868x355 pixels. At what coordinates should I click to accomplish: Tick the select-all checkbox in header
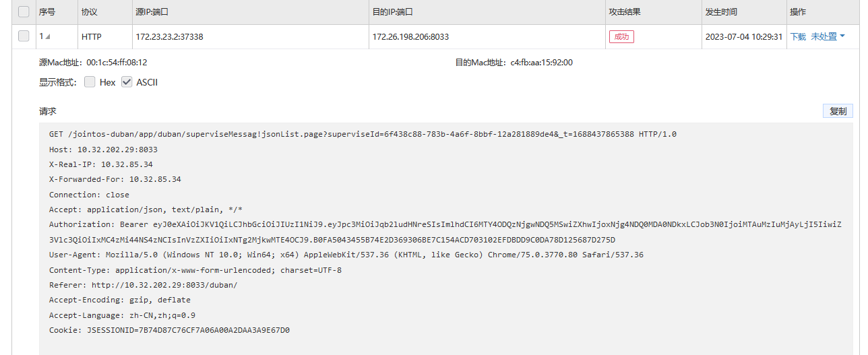coord(24,11)
